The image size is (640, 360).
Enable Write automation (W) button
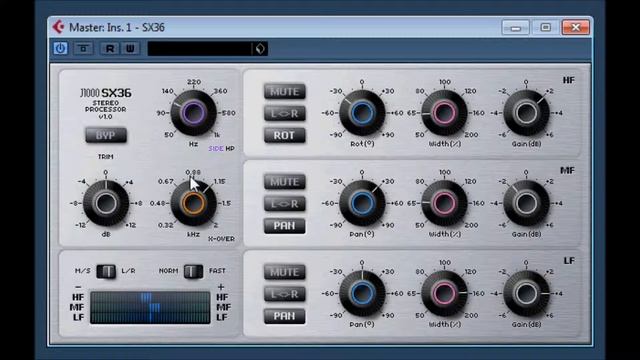pos(130,49)
